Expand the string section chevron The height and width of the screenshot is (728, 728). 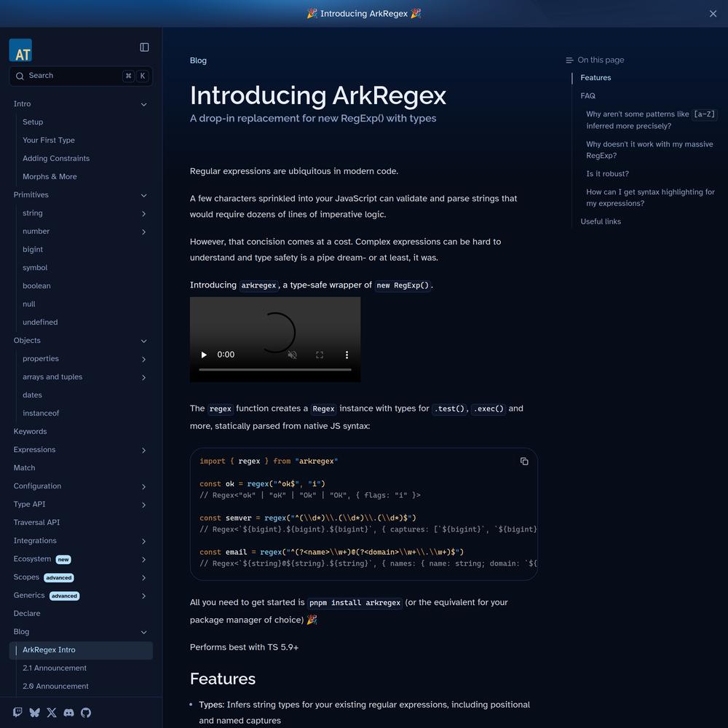(143, 213)
